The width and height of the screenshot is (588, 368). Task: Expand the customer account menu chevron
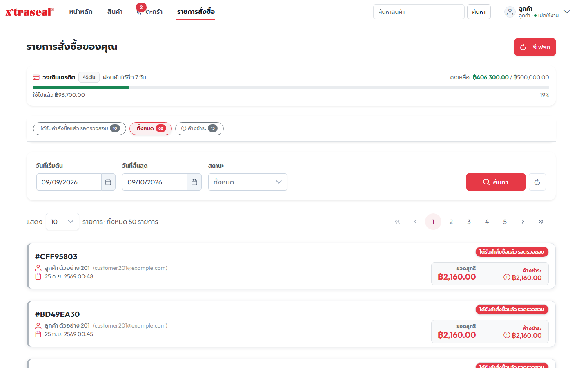click(x=567, y=12)
